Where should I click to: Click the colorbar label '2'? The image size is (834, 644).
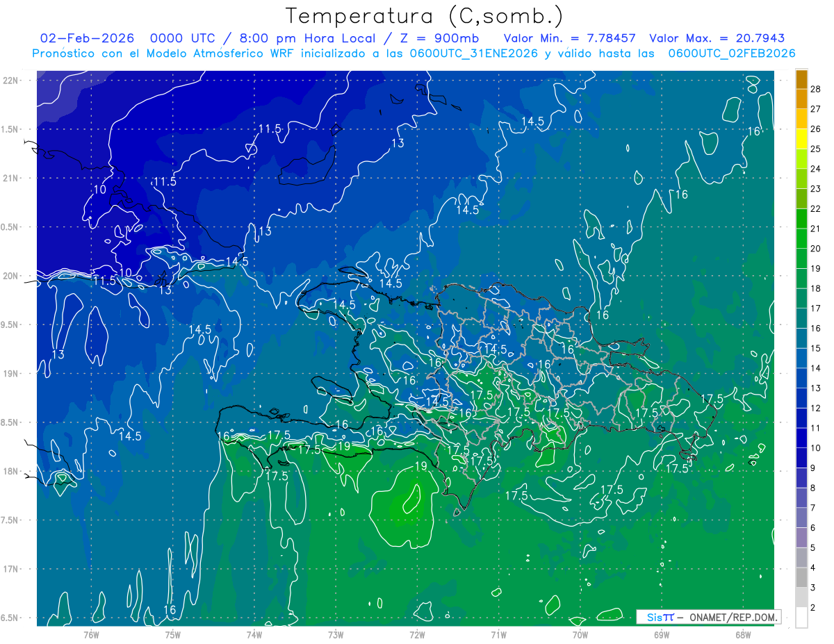(814, 608)
